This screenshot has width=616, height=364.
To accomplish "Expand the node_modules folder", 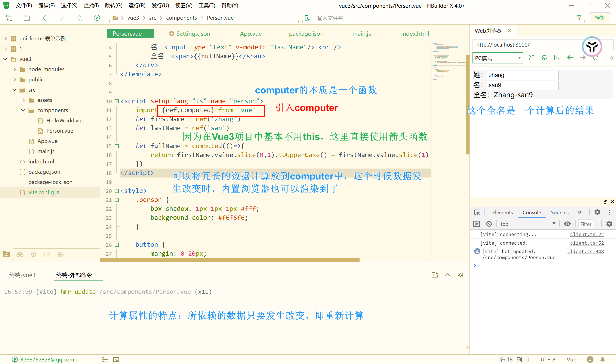I will (15, 69).
